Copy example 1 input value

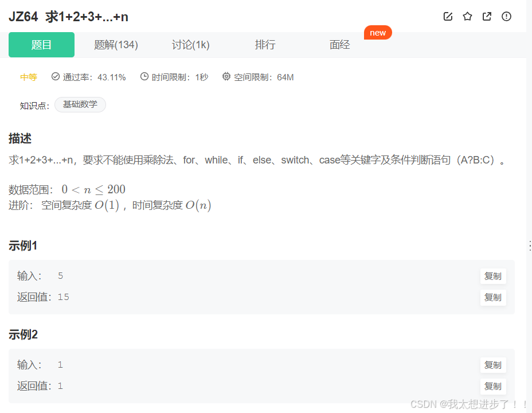493,276
